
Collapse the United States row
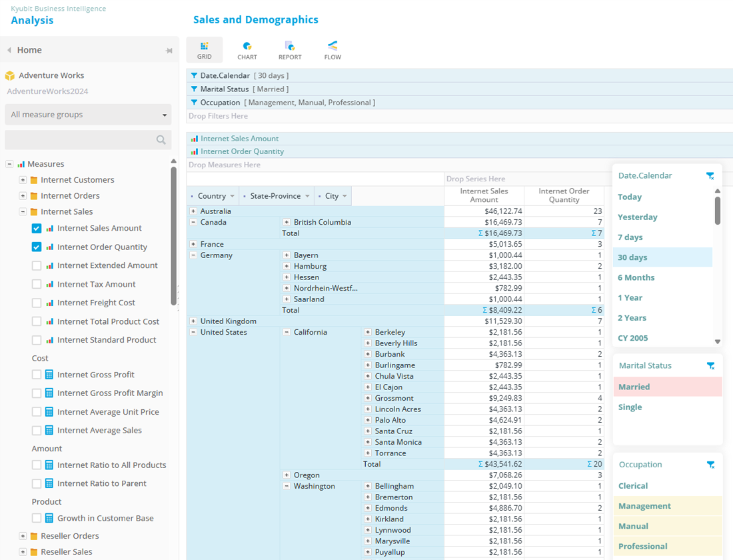tap(193, 333)
